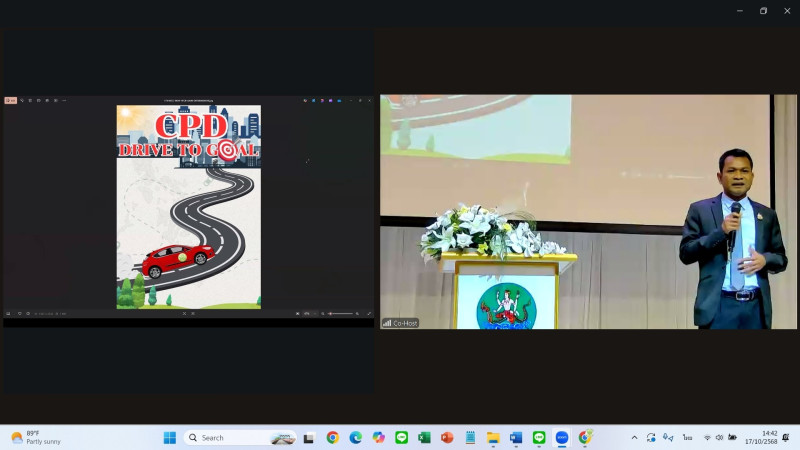This screenshot has width=800, height=450.
Task: Open the notifications bell icon
Action: click(786, 437)
